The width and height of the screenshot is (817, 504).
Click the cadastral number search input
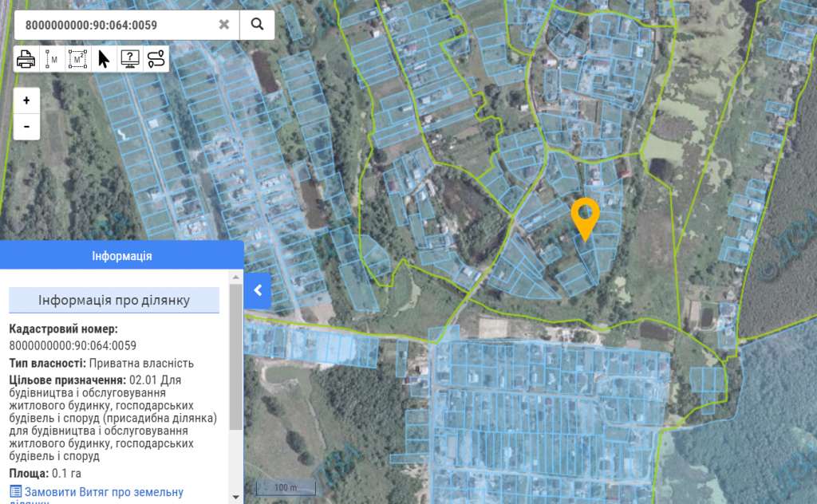[x=116, y=25]
